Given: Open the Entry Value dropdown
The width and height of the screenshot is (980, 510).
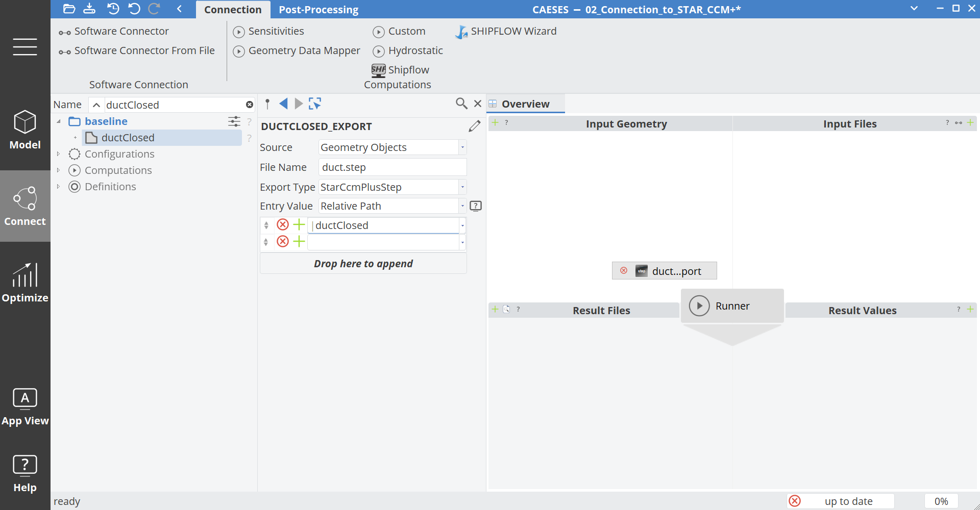Looking at the screenshot, I should (x=462, y=206).
